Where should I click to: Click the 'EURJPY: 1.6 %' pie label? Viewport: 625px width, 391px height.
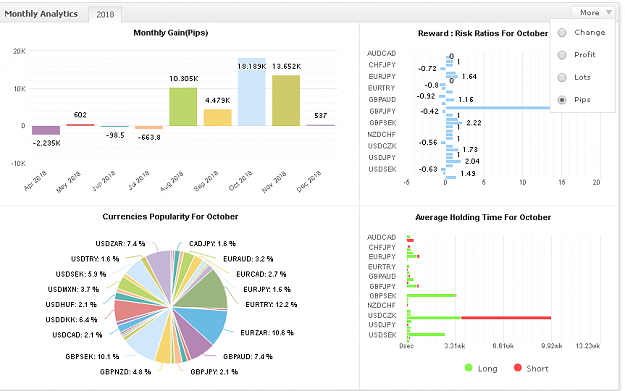(x=267, y=289)
